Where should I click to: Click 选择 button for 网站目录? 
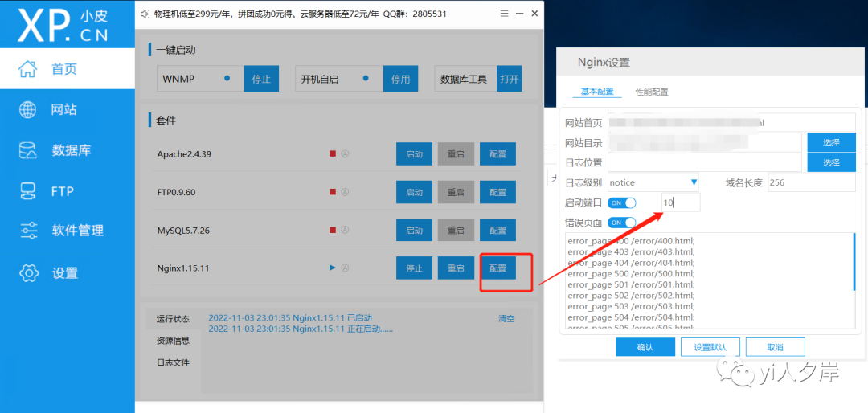[x=832, y=142]
